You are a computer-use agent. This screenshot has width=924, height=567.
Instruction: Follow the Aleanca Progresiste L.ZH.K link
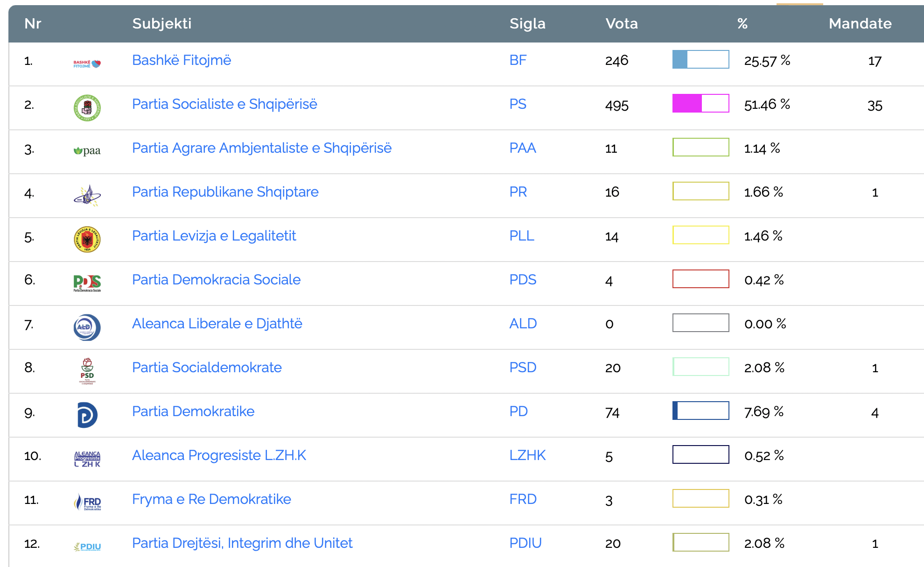click(x=219, y=455)
